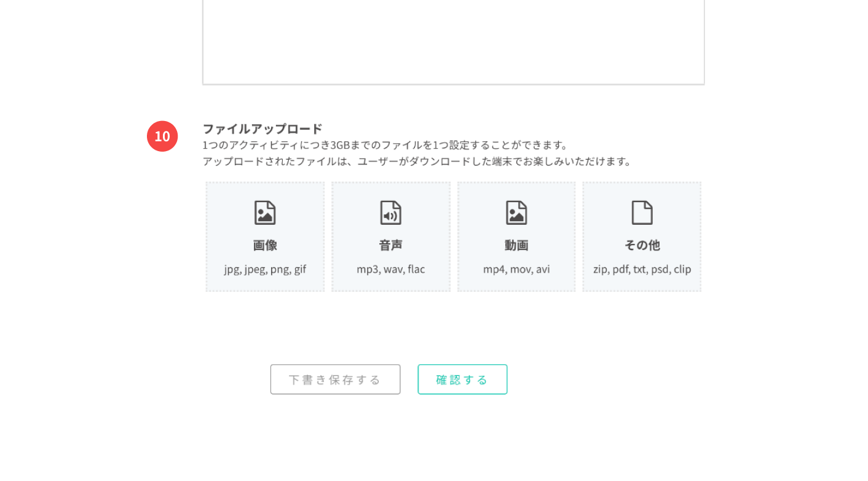Choose the mp3, wav, flac upload area
The height and width of the screenshot is (481, 868).
point(390,269)
